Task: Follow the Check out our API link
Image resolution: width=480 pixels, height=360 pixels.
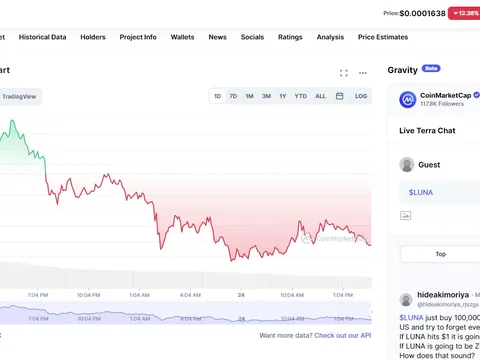Action: 343,335
